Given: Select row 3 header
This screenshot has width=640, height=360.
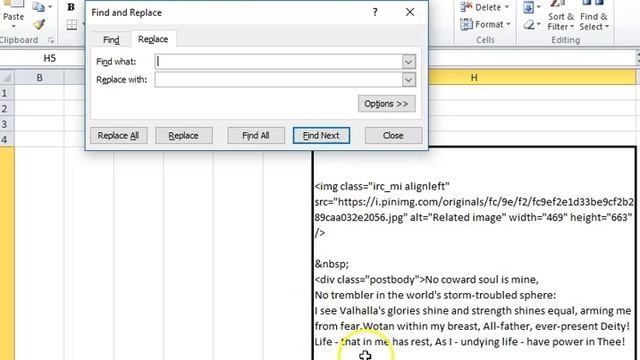Looking at the screenshot, I should point(7,124).
